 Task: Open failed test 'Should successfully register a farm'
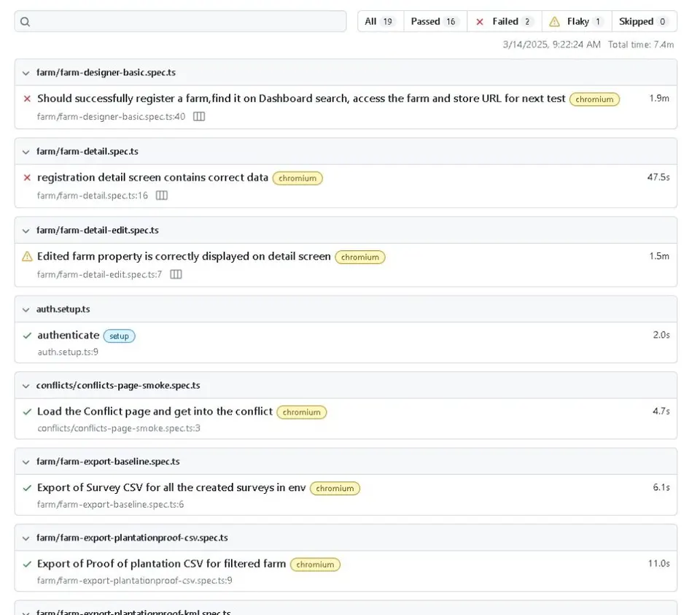301,98
